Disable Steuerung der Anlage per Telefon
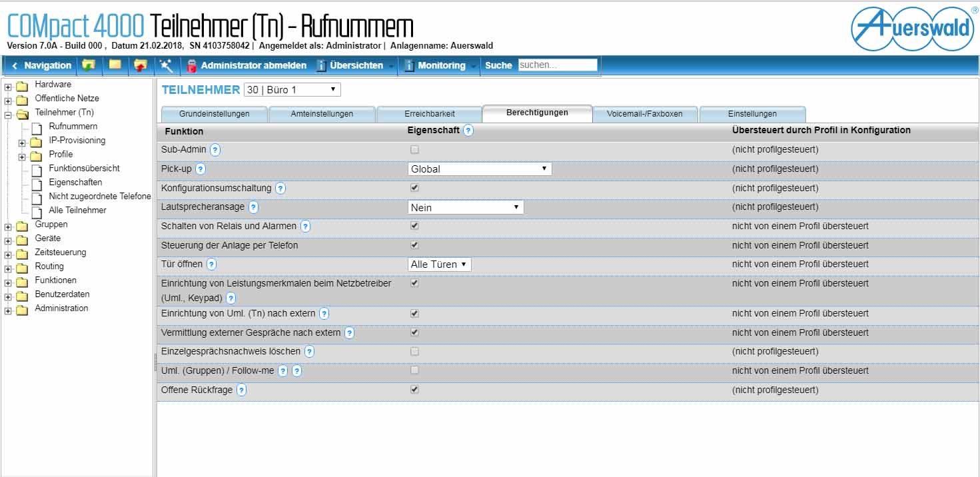 click(x=414, y=245)
